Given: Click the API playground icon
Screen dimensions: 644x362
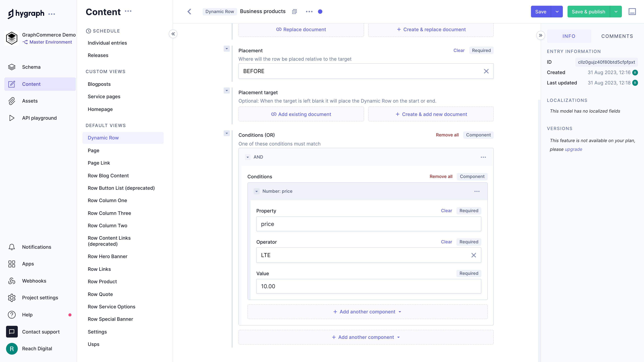Looking at the screenshot, I should pos(12,118).
